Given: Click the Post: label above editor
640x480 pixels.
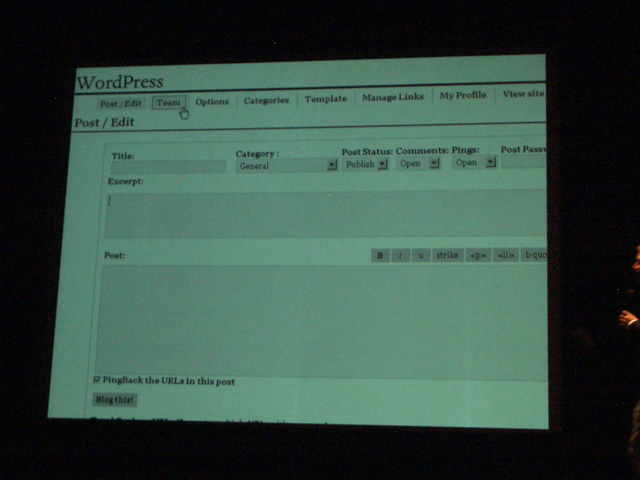Looking at the screenshot, I should point(115,256).
